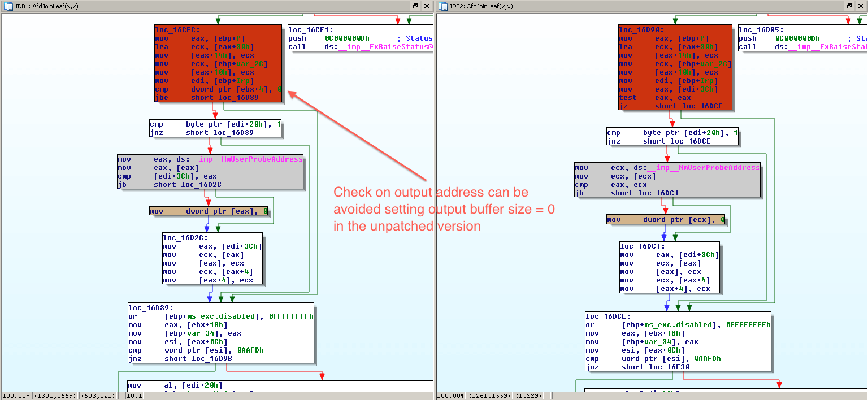Click the gray MmUserProbeAddress block in IDB1

(210, 172)
